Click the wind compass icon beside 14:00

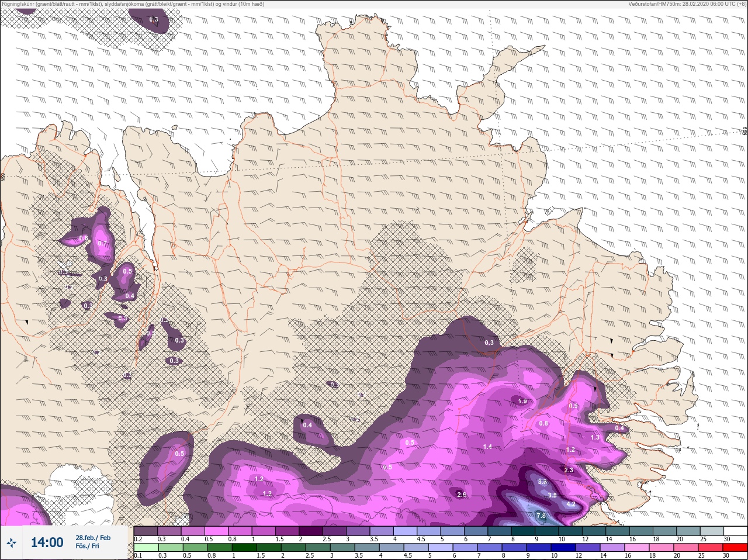click(x=11, y=543)
